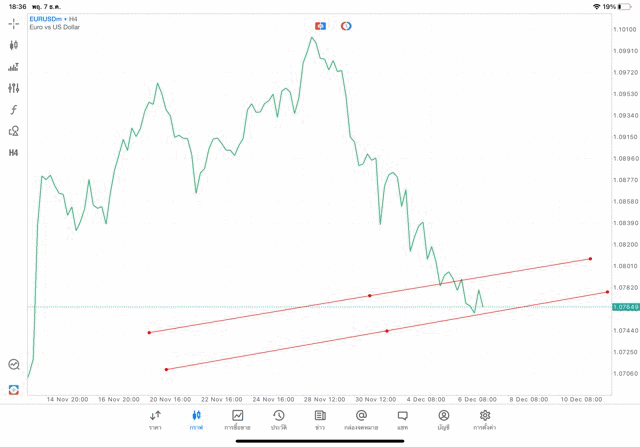Open the one-click trading panel icon
This screenshot has width=640, height=447.
click(x=14, y=389)
